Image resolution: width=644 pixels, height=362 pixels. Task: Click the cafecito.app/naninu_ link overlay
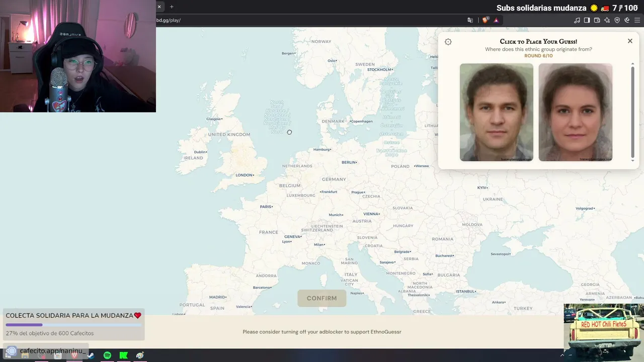[46, 350]
